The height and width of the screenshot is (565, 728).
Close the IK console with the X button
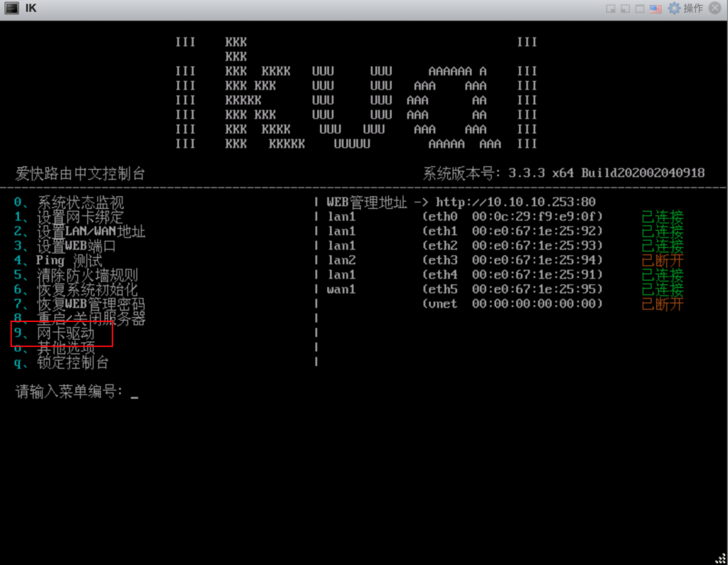tap(715, 8)
